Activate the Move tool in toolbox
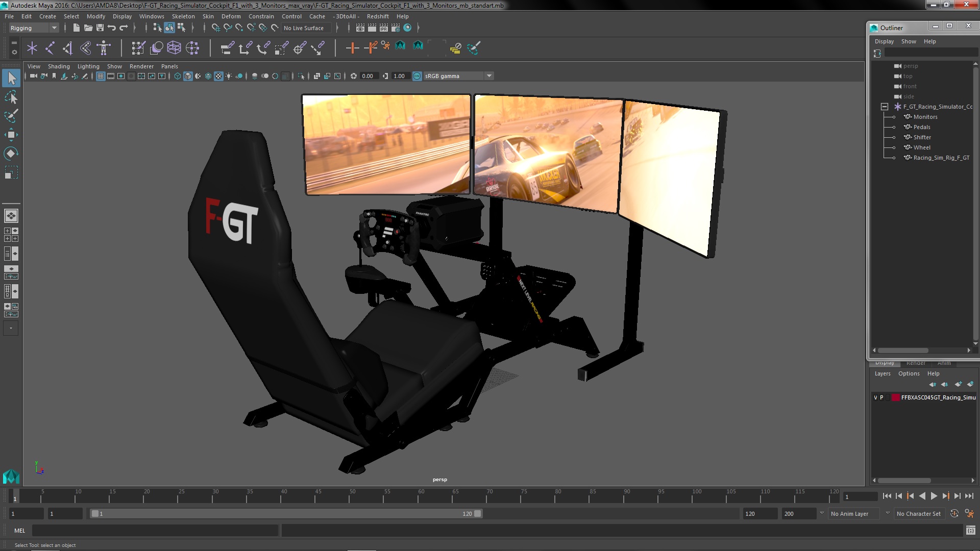 coord(11,135)
